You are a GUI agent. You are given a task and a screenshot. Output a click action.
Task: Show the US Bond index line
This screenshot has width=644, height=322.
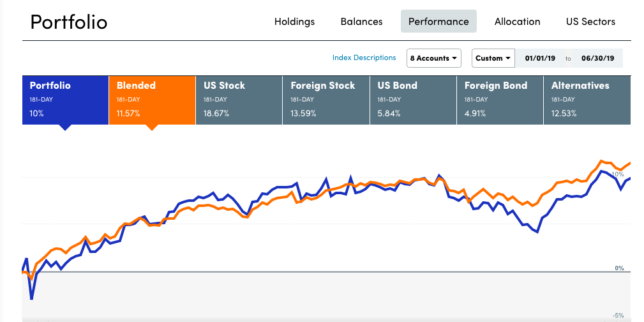pyautogui.click(x=412, y=100)
